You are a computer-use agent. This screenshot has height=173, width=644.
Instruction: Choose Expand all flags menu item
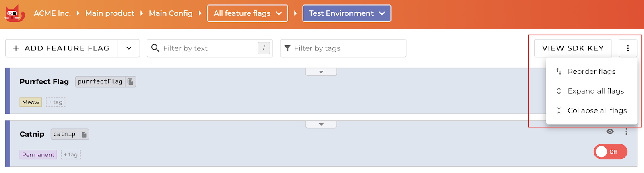coord(595,91)
